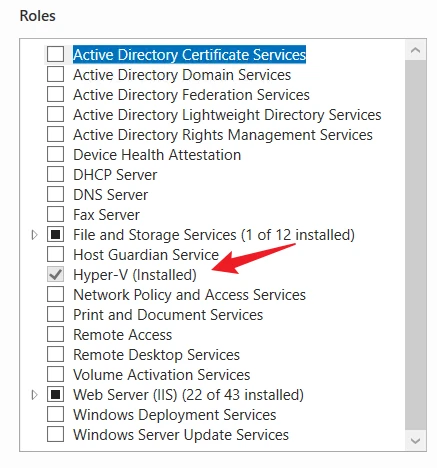Expand File and Storage Services tree
Image resolution: width=437 pixels, height=468 pixels.
(x=34, y=235)
